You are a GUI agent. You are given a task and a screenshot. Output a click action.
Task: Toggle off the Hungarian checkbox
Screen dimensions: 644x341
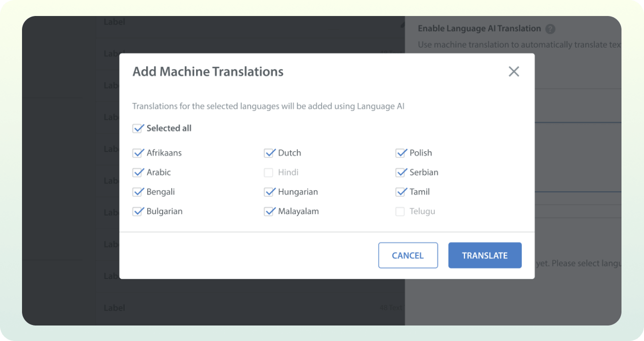[x=270, y=192]
